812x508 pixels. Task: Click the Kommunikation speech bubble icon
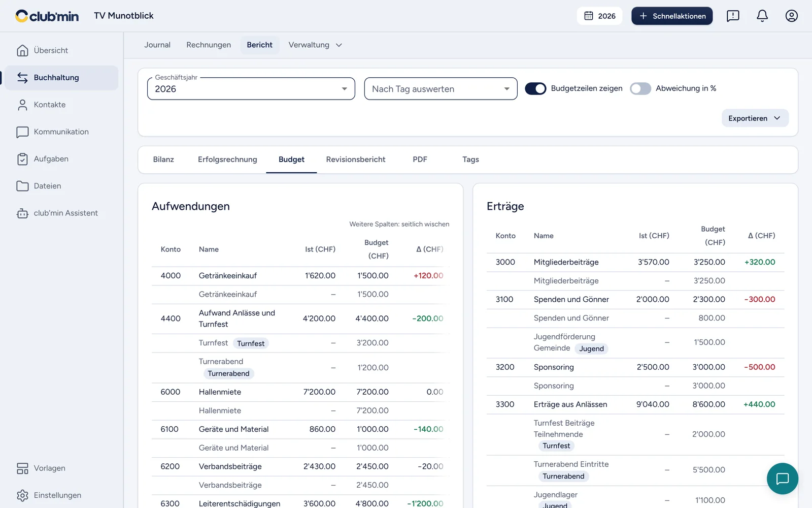pos(22,132)
